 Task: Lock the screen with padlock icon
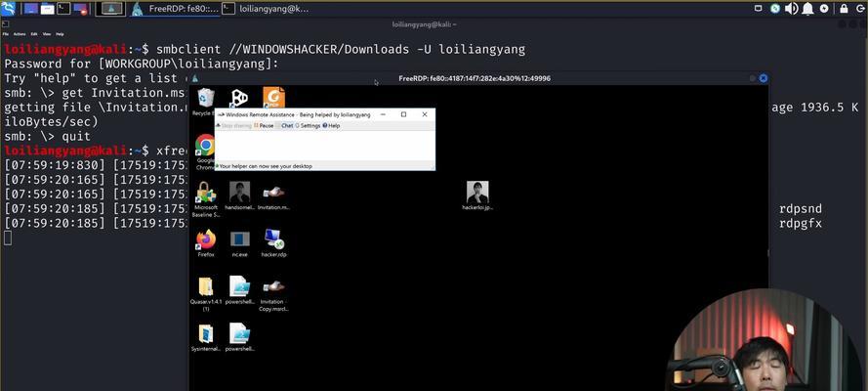point(844,8)
